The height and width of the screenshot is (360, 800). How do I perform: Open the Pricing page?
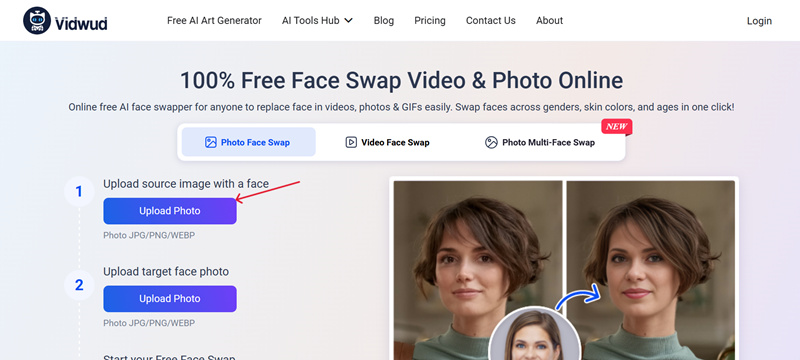coord(430,21)
